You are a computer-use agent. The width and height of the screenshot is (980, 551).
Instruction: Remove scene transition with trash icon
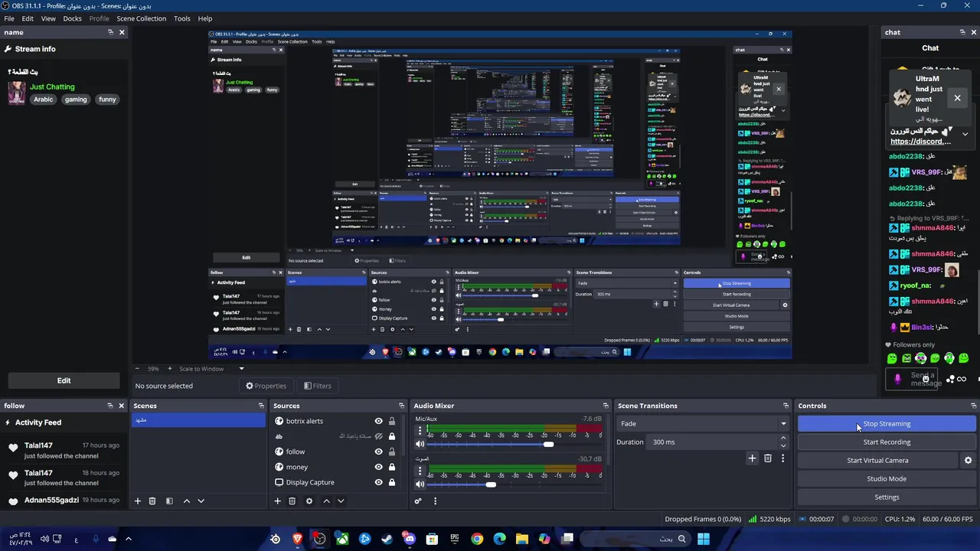pos(768,458)
